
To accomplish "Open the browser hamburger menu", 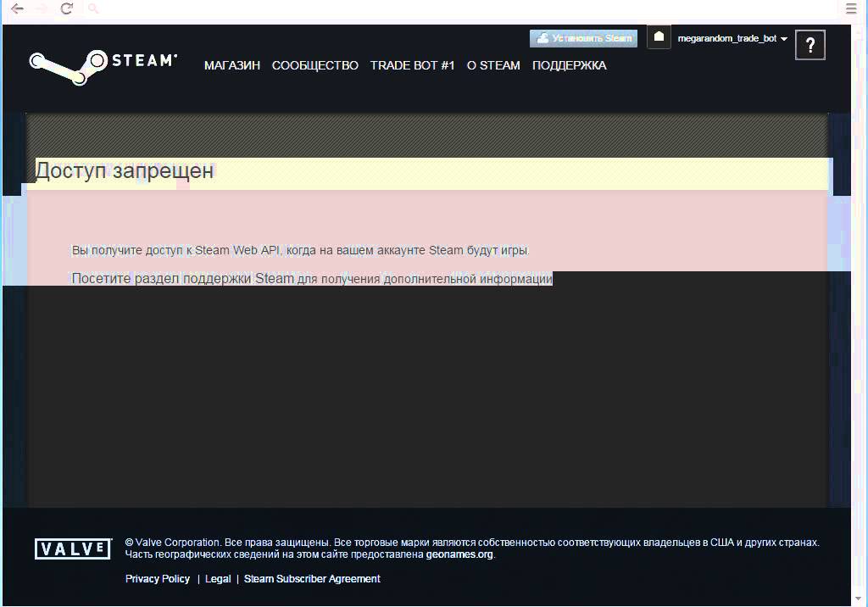I will 851,8.
